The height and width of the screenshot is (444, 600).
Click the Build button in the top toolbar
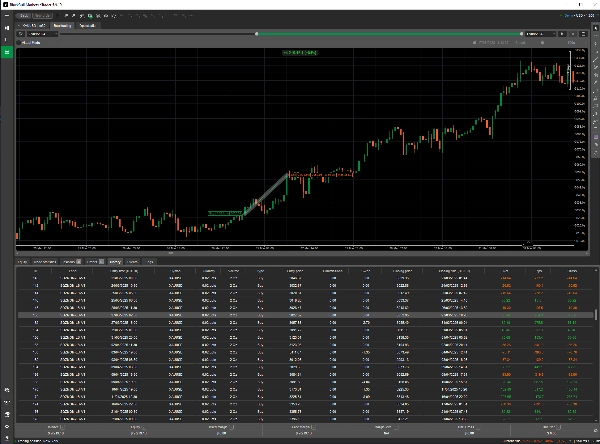[24, 16]
